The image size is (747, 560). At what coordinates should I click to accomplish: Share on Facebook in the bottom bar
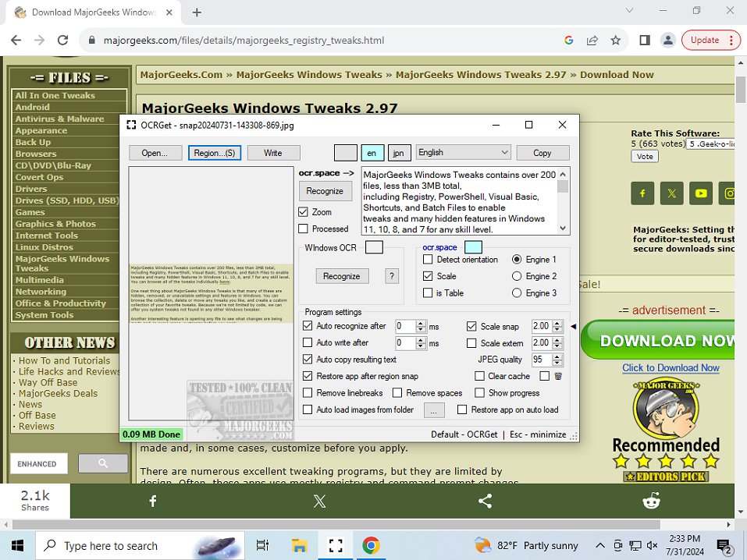(153, 501)
